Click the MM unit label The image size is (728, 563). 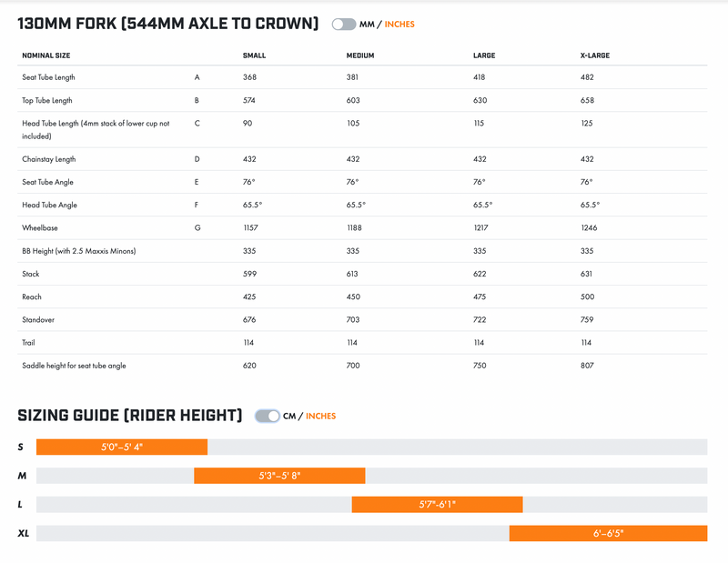tap(367, 25)
